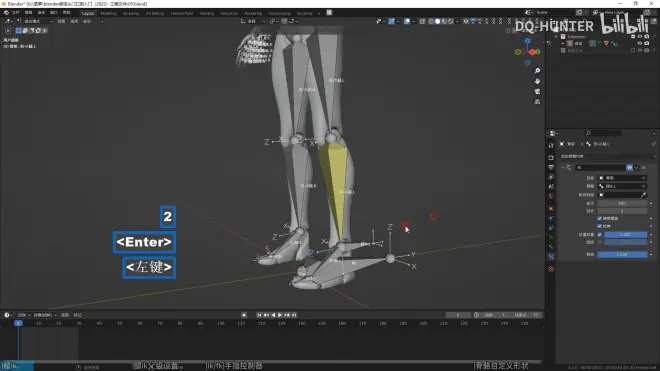Toggle the snapping magnet icon
The height and width of the screenshot is (371, 660).
tap(285, 21)
